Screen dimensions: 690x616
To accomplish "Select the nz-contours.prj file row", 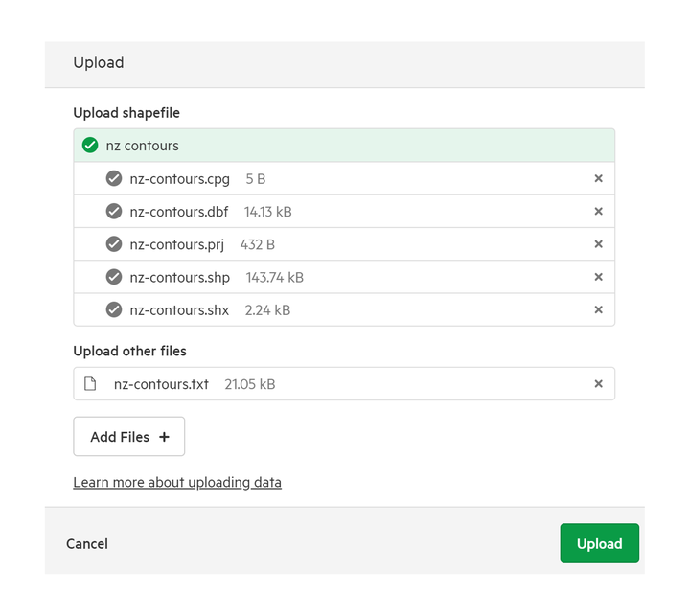I will (x=344, y=244).
